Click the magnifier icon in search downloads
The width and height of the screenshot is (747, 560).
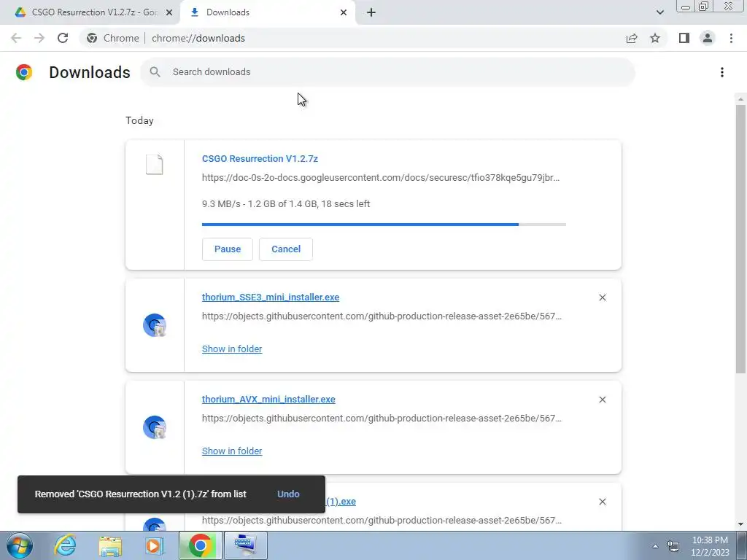pyautogui.click(x=155, y=72)
